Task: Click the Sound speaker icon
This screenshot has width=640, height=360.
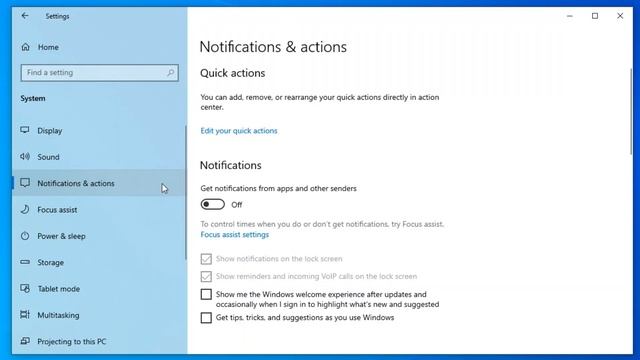Action: pos(25,157)
